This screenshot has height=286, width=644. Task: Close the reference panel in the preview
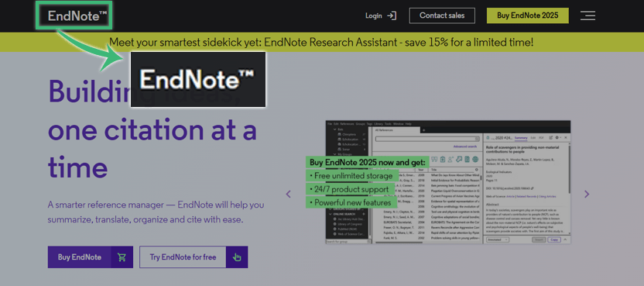click(x=566, y=137)
